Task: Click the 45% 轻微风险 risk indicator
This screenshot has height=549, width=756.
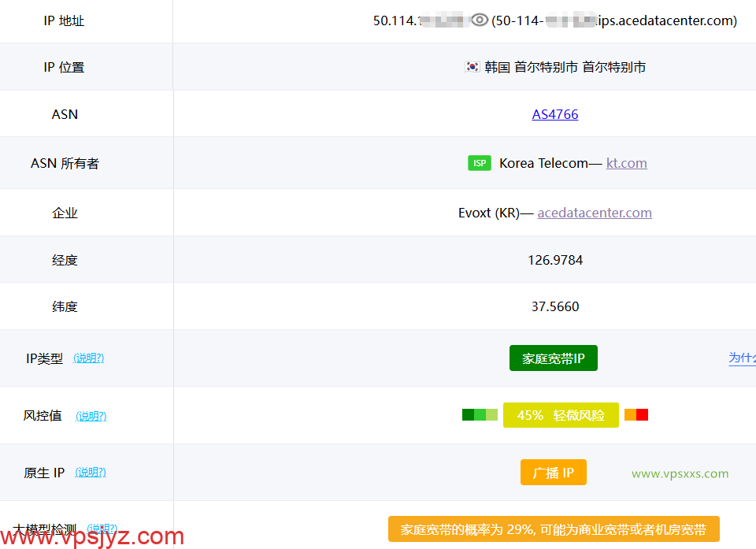Action: (561, 415)
